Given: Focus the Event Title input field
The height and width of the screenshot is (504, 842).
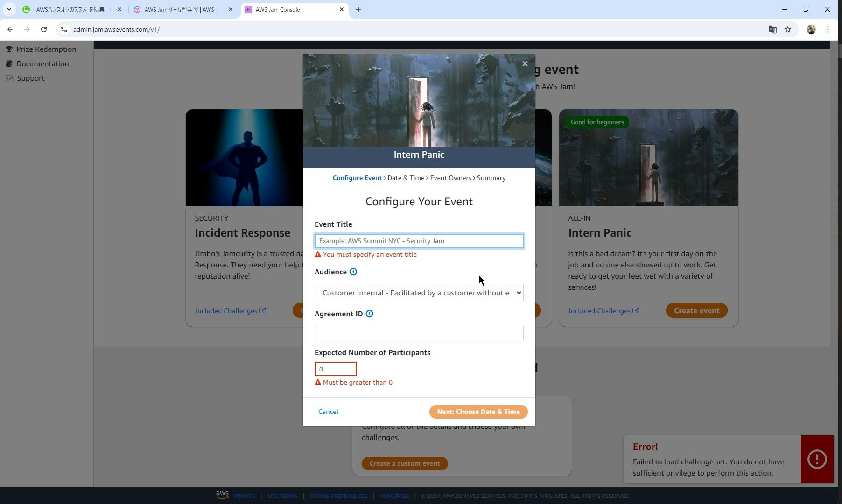Looking at the screenshot, I should [x=419, y=241].
